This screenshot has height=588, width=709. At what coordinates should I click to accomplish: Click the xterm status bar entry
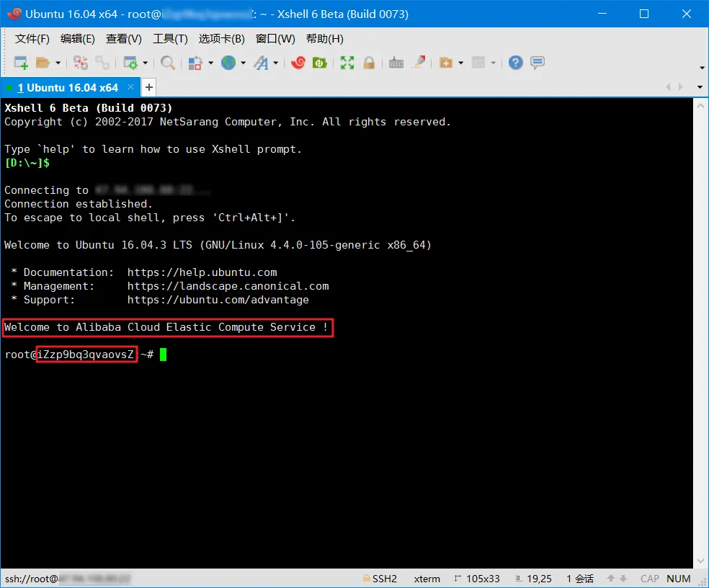tap(427, 579)
